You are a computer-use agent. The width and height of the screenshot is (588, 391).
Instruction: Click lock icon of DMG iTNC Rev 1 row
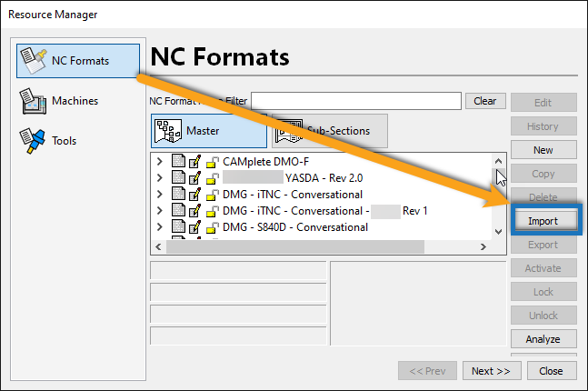(213, 212)
